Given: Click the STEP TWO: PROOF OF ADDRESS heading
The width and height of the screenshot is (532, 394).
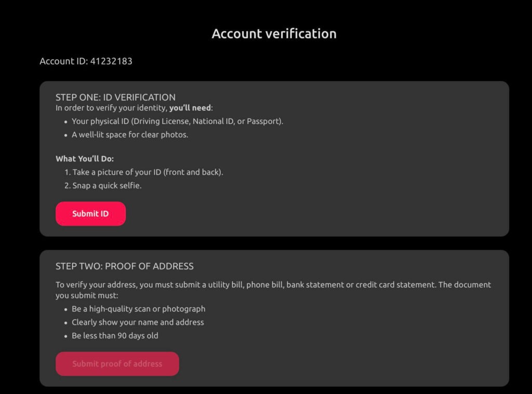Looking at the screenshot, I should click(125, 266).
